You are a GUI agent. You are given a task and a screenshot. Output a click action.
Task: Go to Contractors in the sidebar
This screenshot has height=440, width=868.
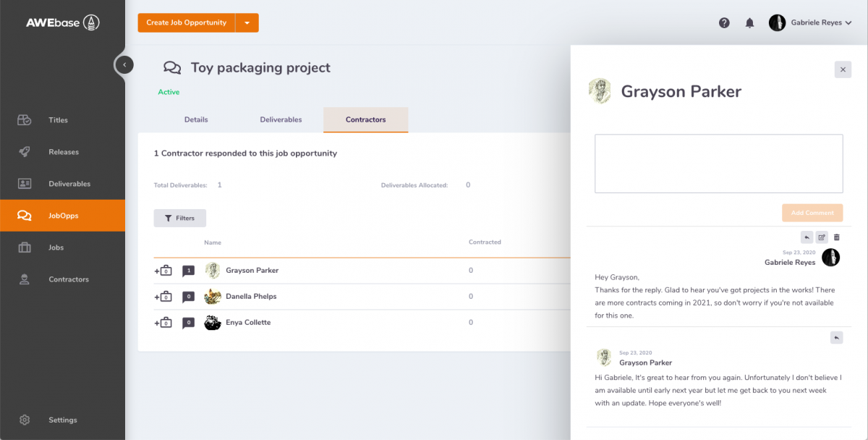pyautogui.click(x=68, y=279)
